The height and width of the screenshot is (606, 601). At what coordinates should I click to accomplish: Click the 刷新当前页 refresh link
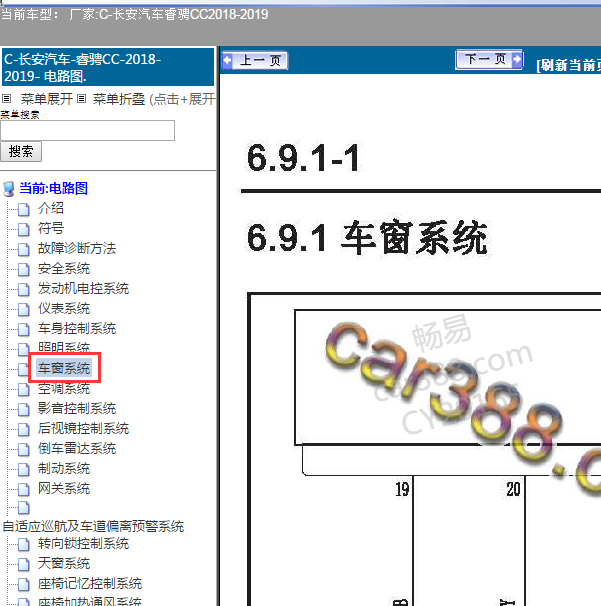tap(569, 65)
